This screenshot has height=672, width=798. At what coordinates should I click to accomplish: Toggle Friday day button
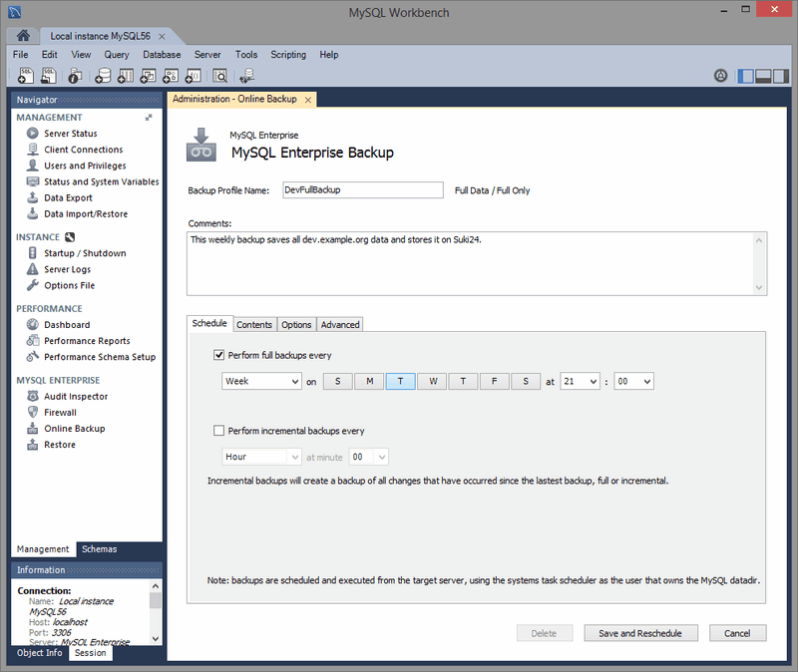click(494, 381)
